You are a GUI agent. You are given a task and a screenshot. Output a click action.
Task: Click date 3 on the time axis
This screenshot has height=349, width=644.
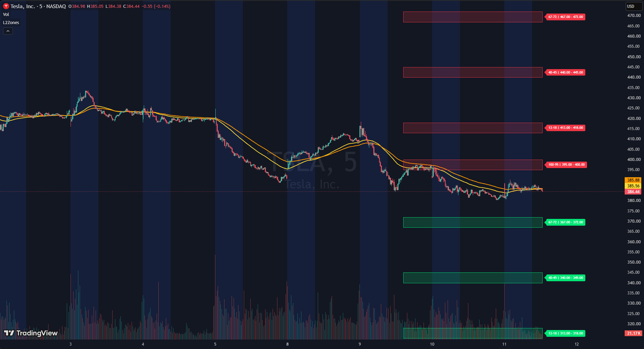pyautogui.click(x=71, y=344)
